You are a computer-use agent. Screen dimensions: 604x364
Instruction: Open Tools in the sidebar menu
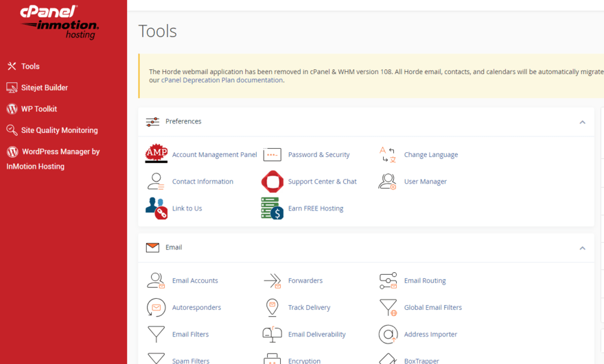[x=30, y=66]
